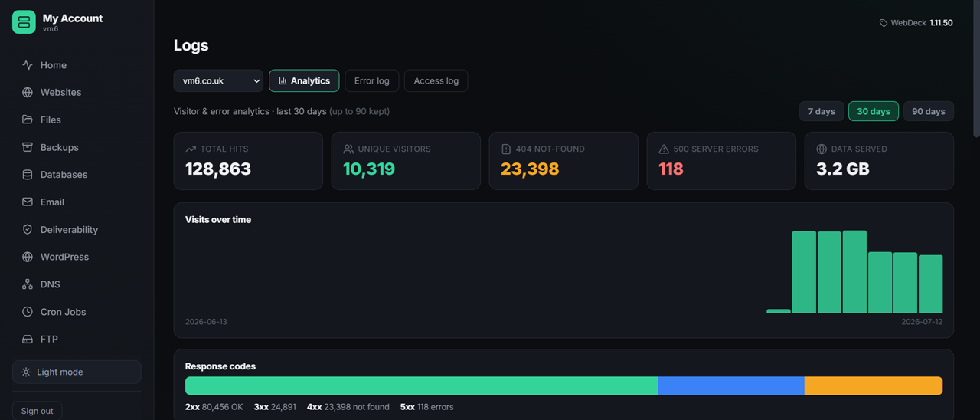This screenshot has width=980, height=420.
Task: Click the file alert icon on 404 Not-Found
Action: [506, 149]
